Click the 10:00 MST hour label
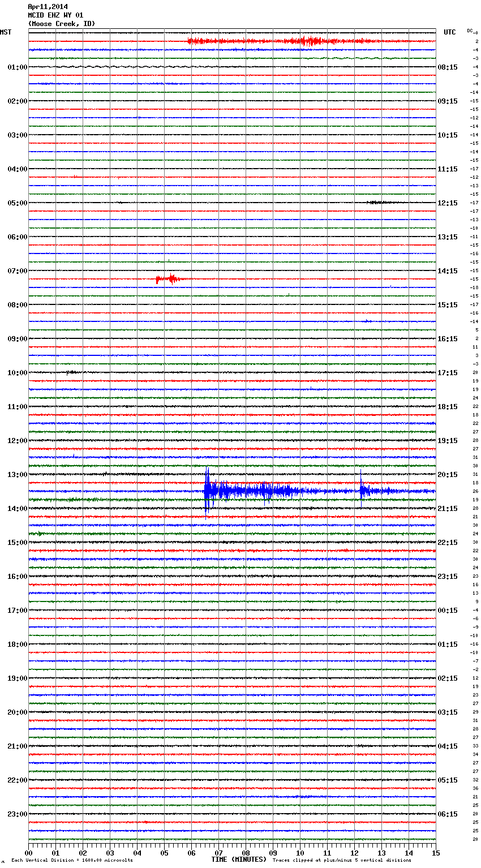This screenshot has height=868, width=481. (x=17, y=373)
